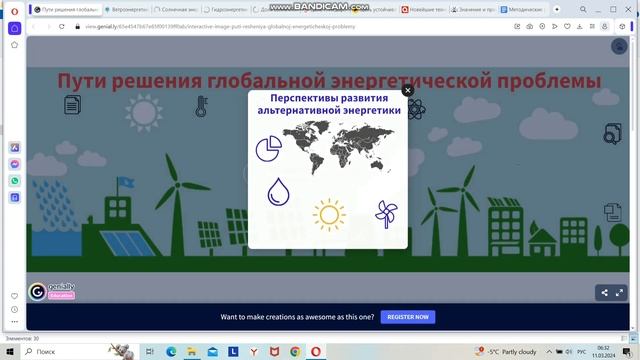Open the atom icon behind the popup
The height and width of the screenshot is (360, 640).
(x=417, y=109)
